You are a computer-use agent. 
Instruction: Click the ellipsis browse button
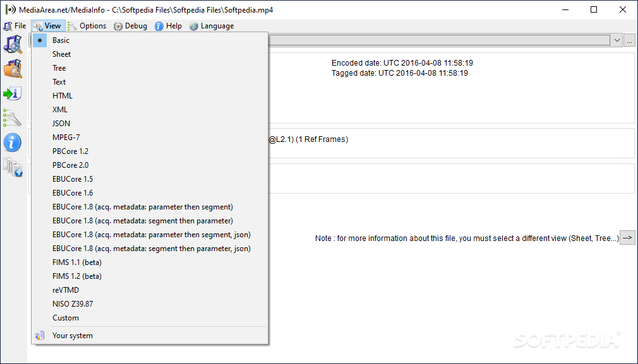tap(629, 40)
